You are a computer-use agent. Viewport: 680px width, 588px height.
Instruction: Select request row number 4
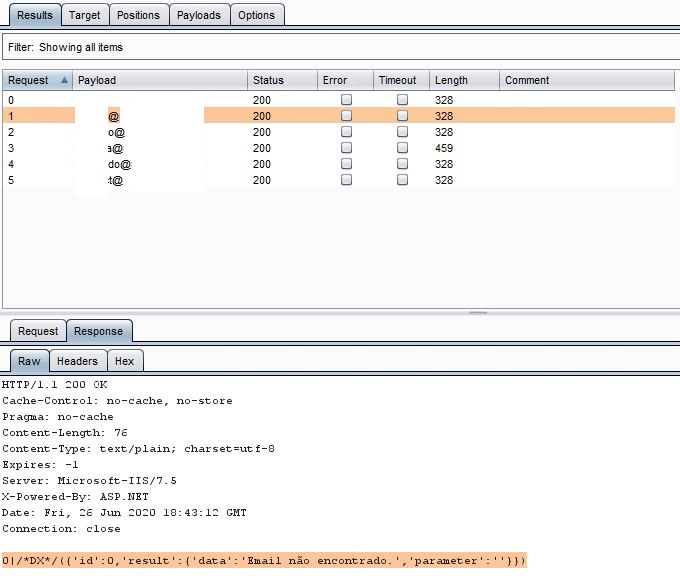339,164
